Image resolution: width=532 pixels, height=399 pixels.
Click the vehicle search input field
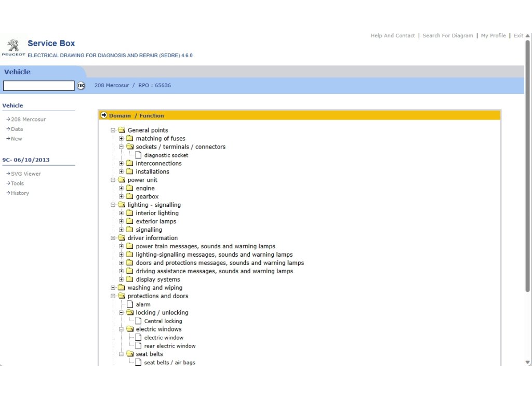[39, 86]
